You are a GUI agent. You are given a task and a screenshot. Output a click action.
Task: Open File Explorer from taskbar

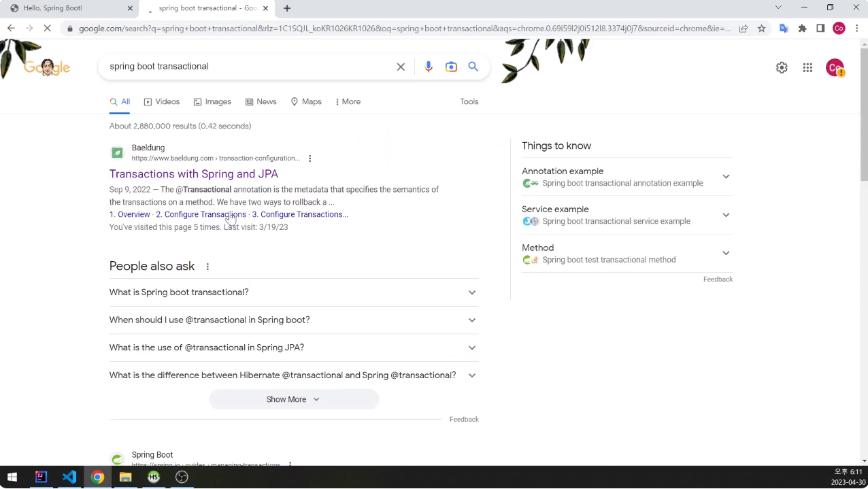click(125, 477)
